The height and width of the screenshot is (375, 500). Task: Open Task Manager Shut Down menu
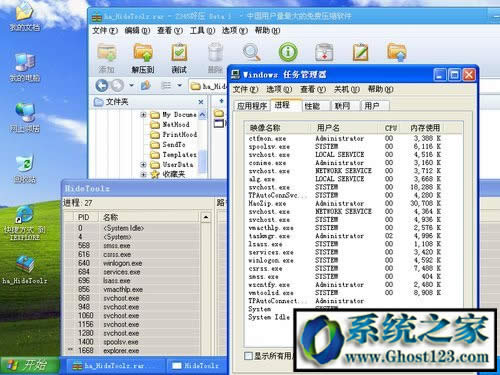coord(347,89)
